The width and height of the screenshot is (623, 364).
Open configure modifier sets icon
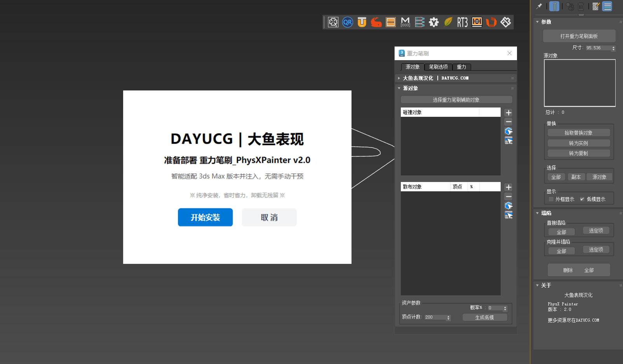click(x=596, y=6)
